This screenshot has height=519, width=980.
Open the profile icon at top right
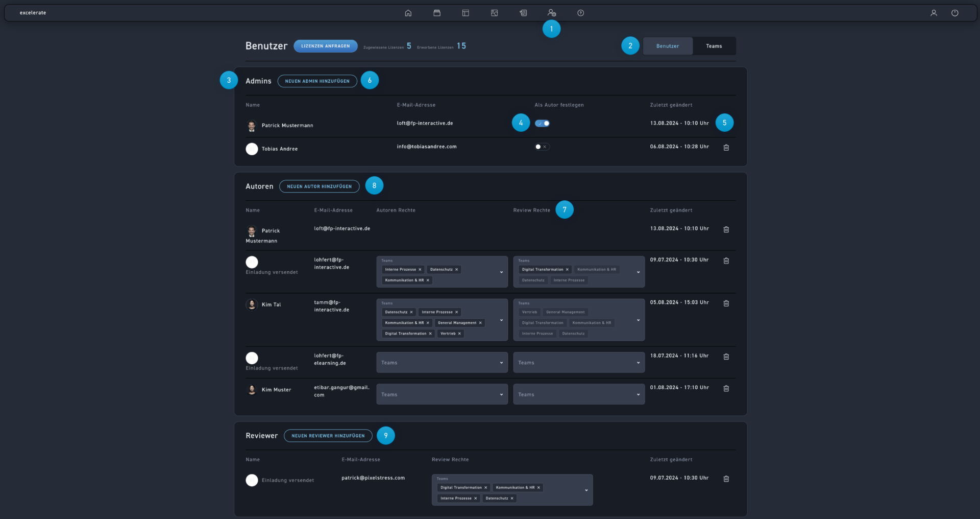tap(933, 13)
